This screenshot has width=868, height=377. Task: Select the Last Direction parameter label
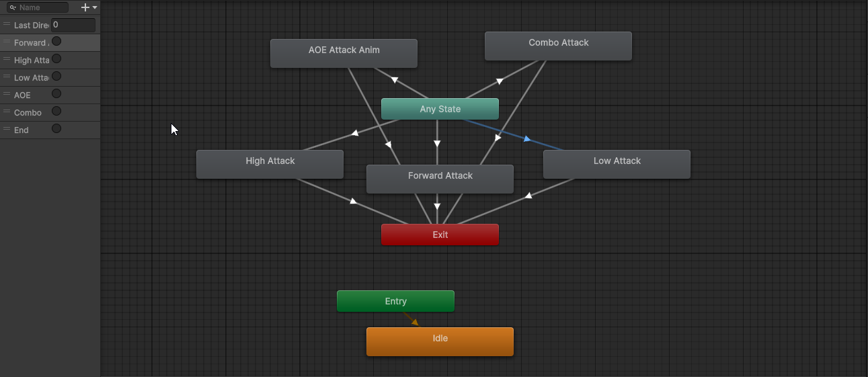pos(31,26)
